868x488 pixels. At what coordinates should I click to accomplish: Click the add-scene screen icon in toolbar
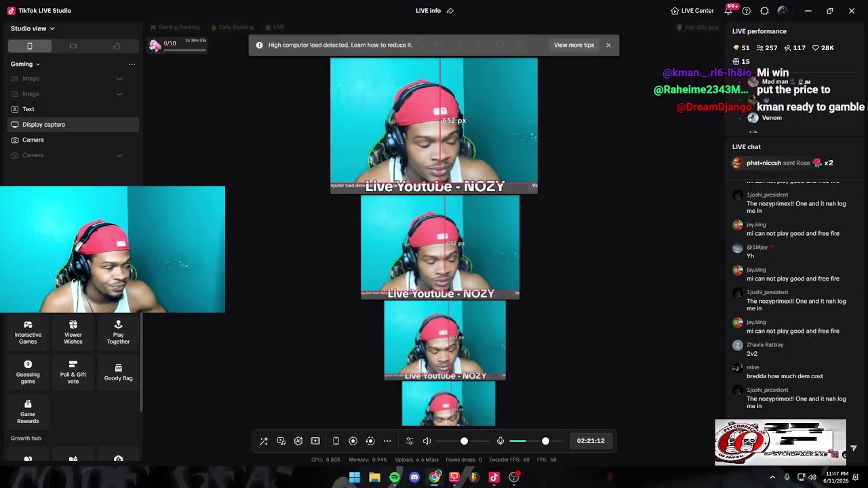click(315, 441)
